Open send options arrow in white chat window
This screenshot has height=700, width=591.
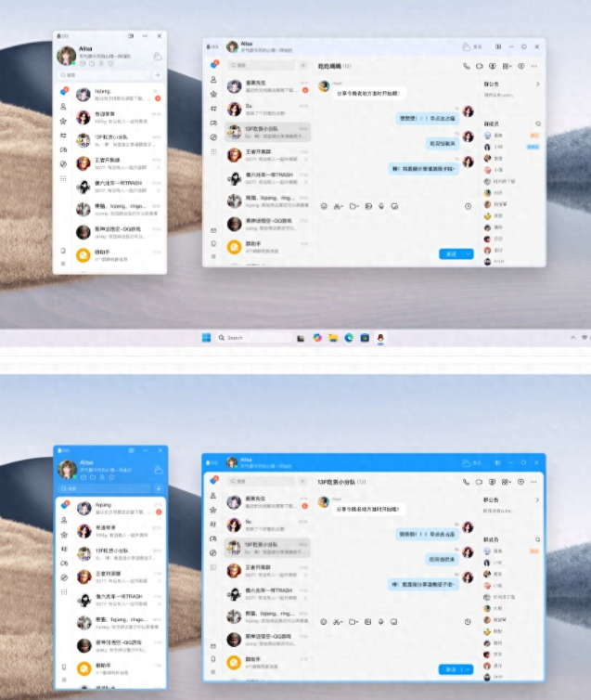click(469, 254)
